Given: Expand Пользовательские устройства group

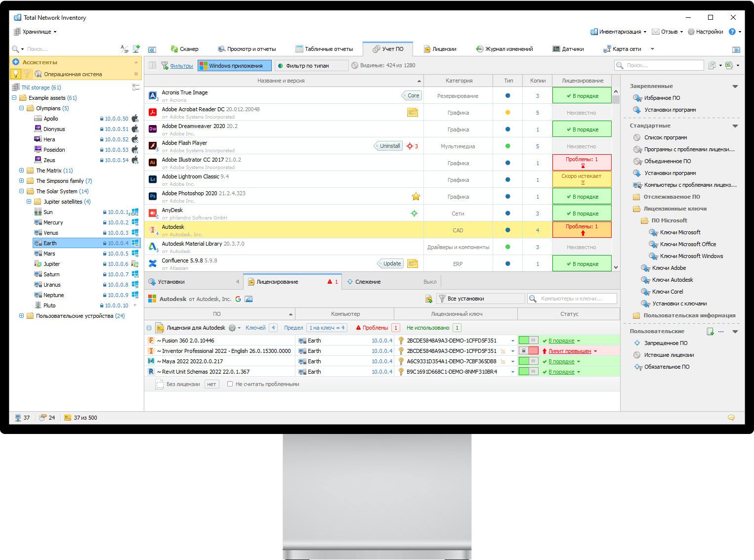Looking at the screenshot, I should pyautogui.click(x=21, y=316).
